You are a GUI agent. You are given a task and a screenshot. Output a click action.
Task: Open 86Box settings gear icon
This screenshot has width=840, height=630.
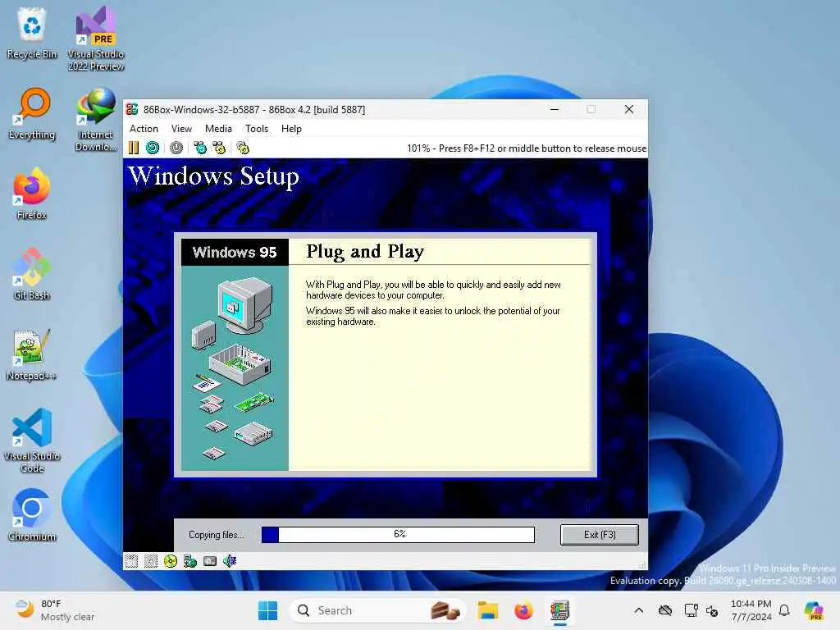[243, 148]
